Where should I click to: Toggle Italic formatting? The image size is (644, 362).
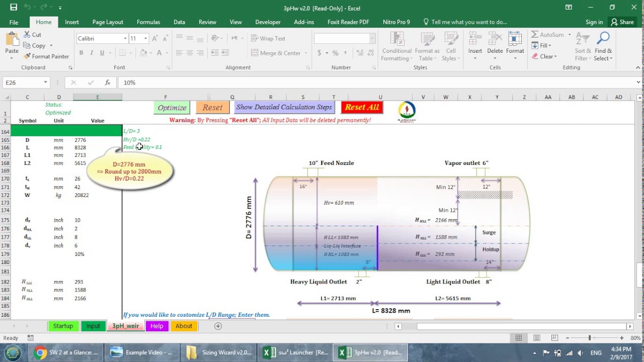tap(92, 53)
